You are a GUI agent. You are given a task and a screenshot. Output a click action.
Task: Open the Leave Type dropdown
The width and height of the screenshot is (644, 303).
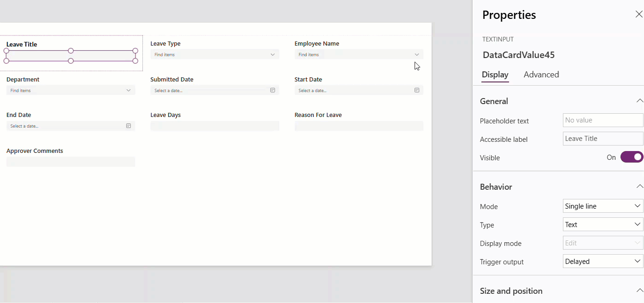click(215, 54)
